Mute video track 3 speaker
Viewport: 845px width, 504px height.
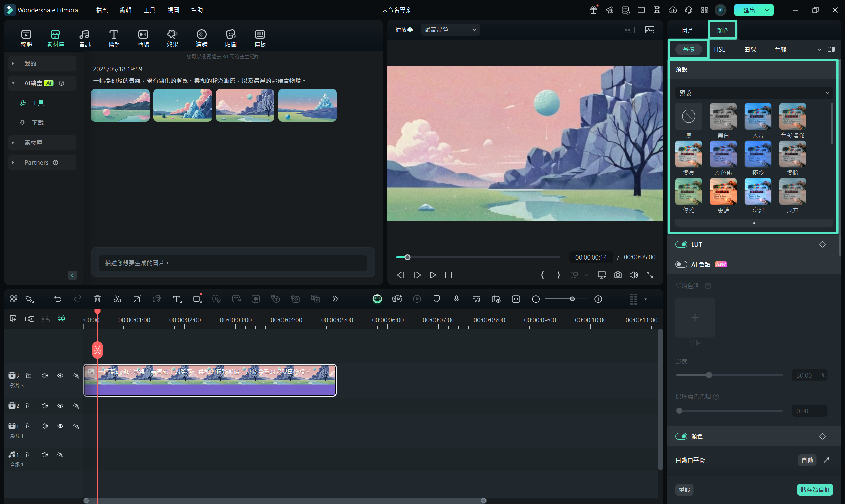point(45,376)
